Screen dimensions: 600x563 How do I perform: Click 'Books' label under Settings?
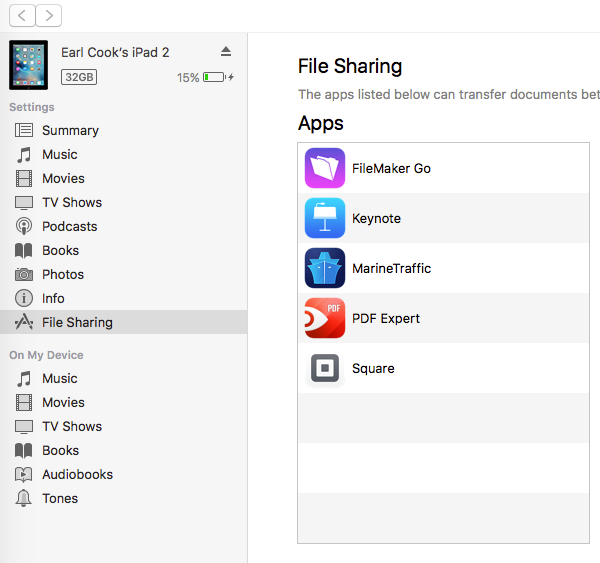pos(60,251)
